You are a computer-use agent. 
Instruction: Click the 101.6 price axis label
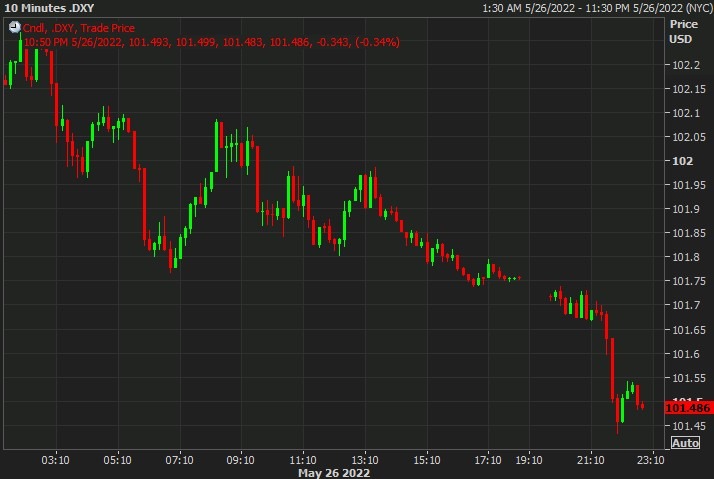[686, 354]
